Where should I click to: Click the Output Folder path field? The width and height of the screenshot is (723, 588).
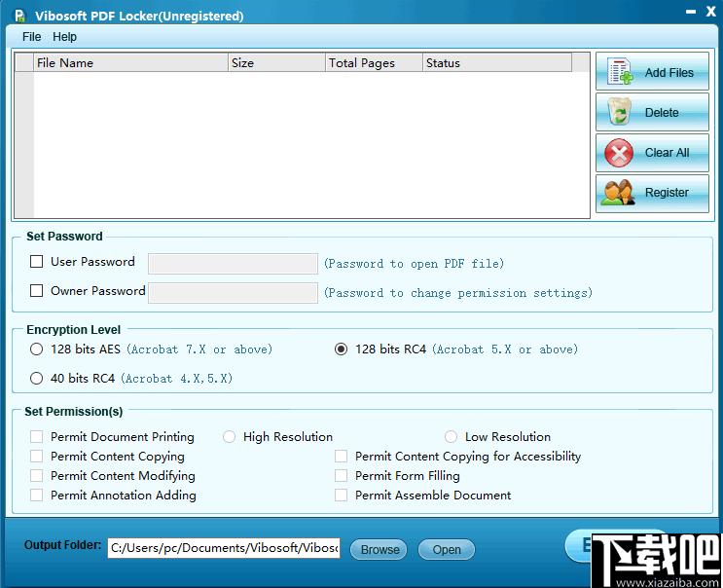224,548
